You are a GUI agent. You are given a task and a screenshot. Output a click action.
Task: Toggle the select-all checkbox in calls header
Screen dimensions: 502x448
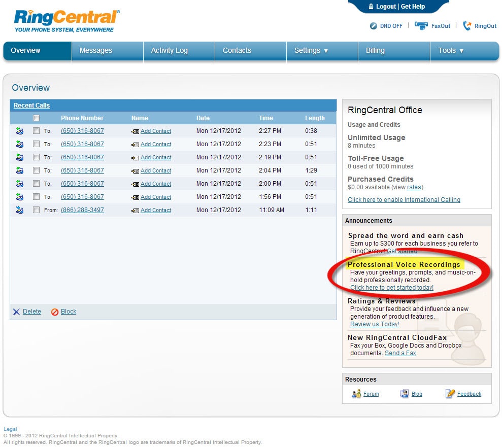point(36,118)
